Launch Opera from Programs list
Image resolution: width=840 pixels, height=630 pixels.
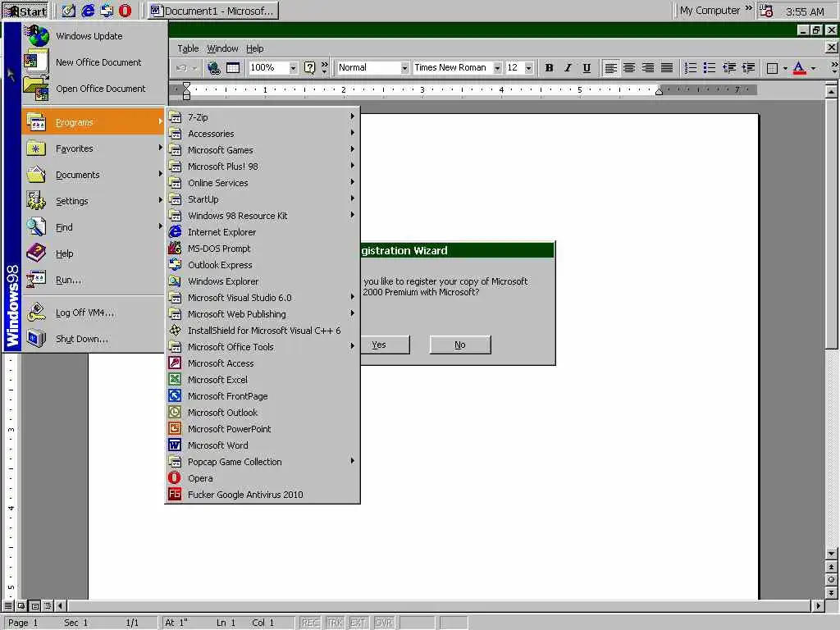coord(262,478)
